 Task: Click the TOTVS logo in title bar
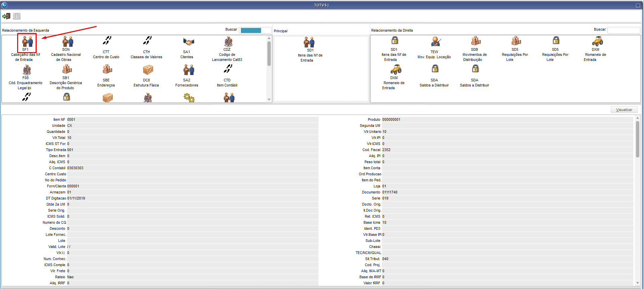[4, 5]
